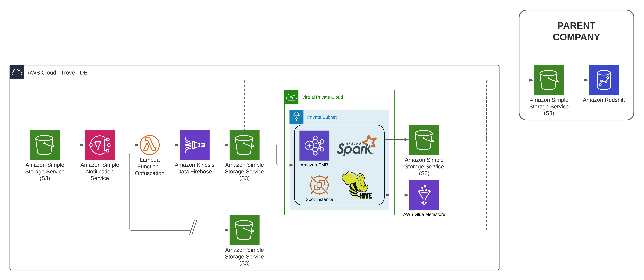
Task: Select the Amazon Redshift icon
Action: (604, 80)
